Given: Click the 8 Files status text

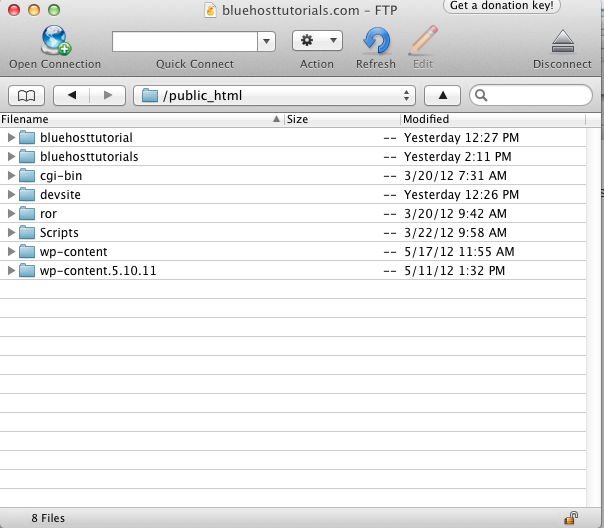Looking at the screenshot, I should [48, 518].
